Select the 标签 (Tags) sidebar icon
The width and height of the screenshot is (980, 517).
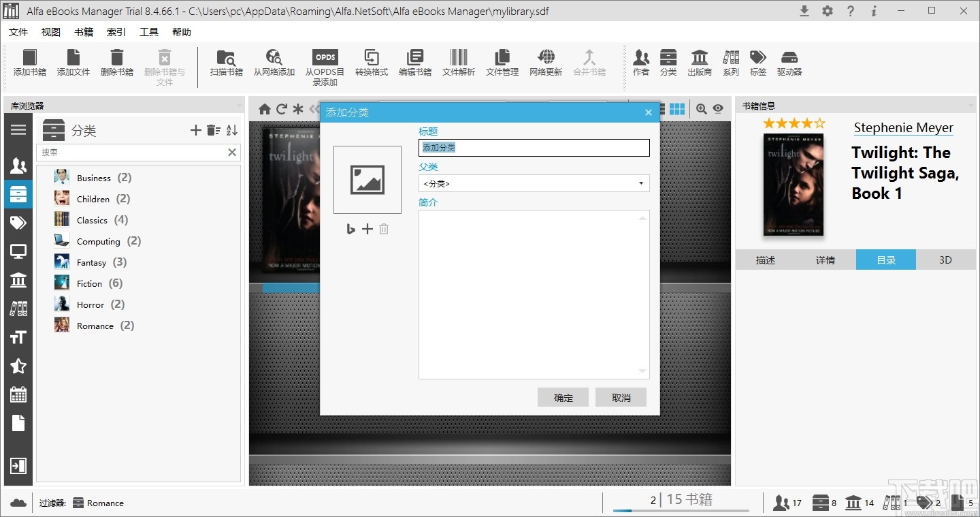tap(18, 222)
